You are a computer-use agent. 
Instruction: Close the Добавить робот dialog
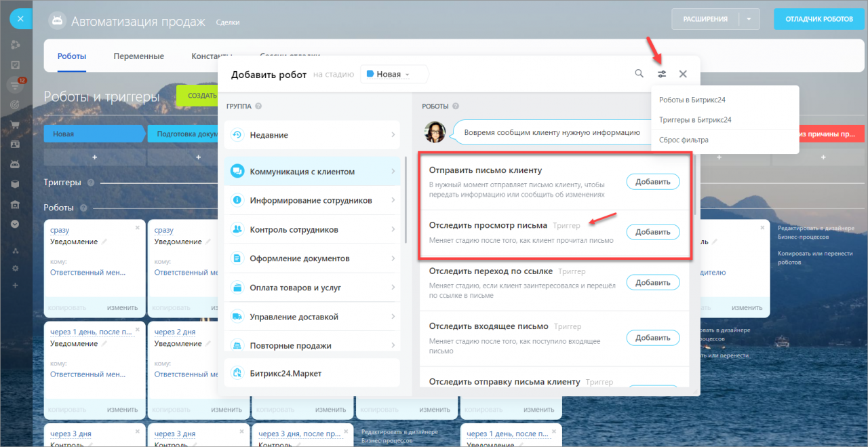(x=683, y=74)
